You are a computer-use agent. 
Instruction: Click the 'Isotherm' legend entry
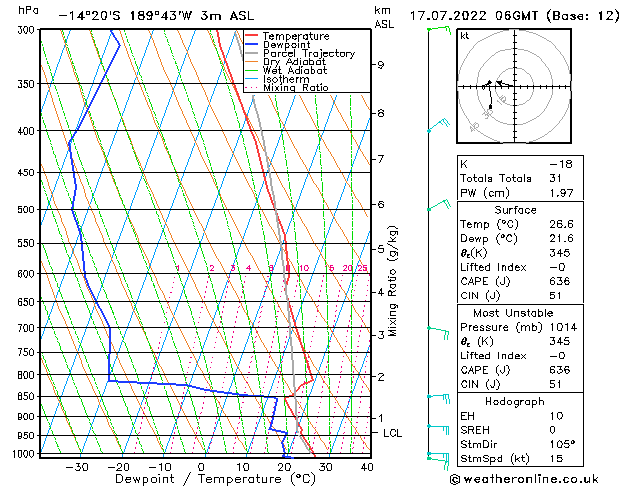pyautogui.click(x=286, y=79)
